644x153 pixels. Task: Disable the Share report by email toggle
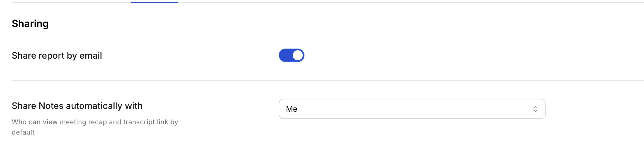(x=291, y=55)
